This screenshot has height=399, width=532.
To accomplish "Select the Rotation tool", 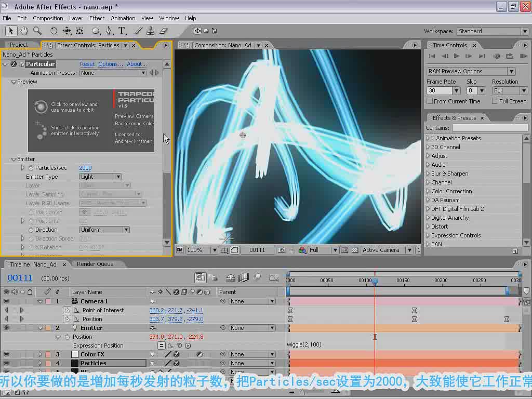I will pyautogui.click(x=54, y=31).
